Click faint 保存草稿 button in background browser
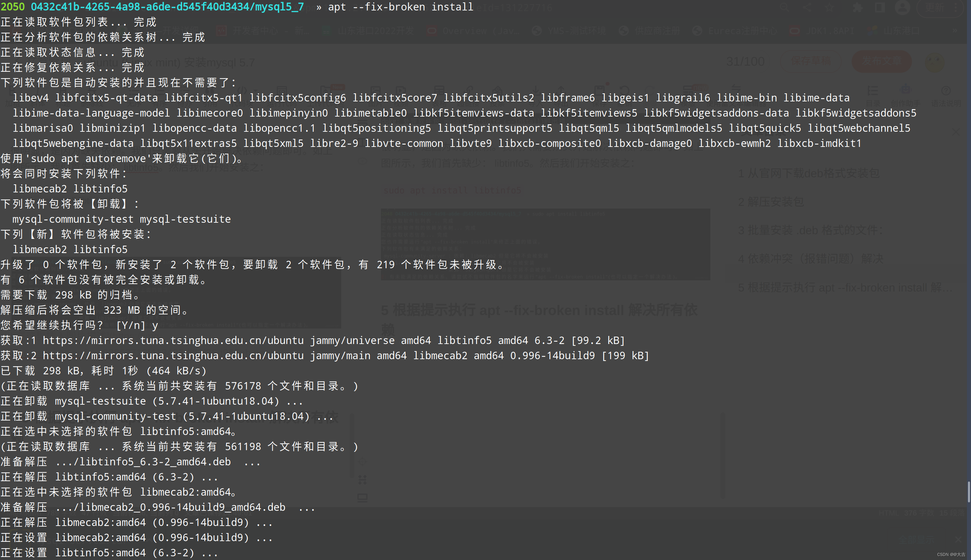 (x=811, y=61)
